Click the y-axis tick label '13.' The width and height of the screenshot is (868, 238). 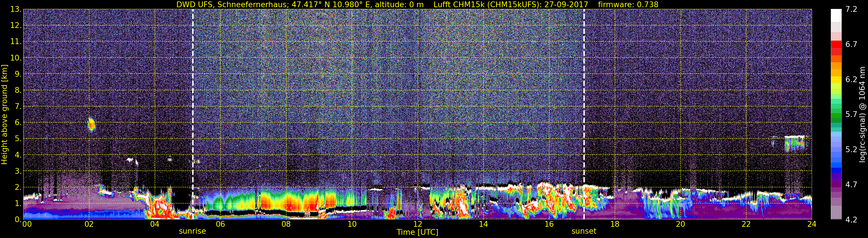tap(16, 10)
